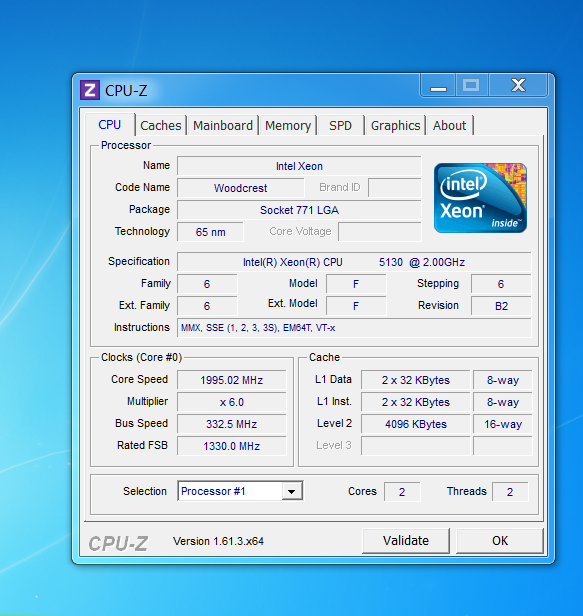583x616 pixels.
Task: Click the Instructions field listing MMX, SSE
Action: click(354, 328)
